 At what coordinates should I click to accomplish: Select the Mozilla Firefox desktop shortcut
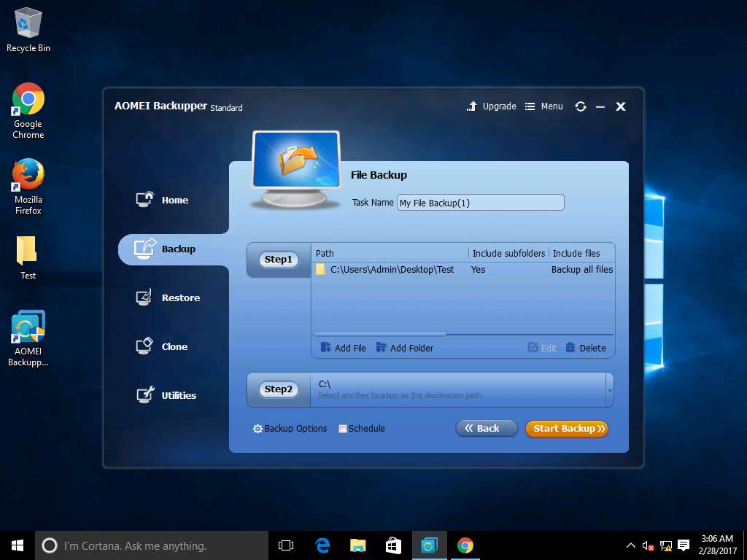coord(28,187)
